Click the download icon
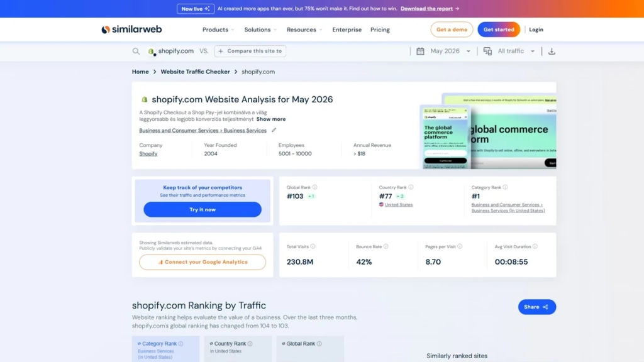This screenshot has height=362, width=644. click(552, 52)
